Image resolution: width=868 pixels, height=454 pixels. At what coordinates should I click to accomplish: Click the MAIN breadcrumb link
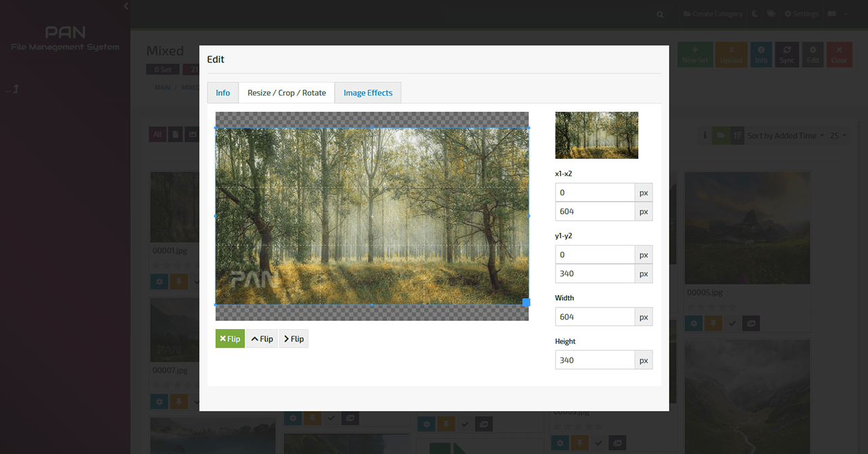point(162,88)
